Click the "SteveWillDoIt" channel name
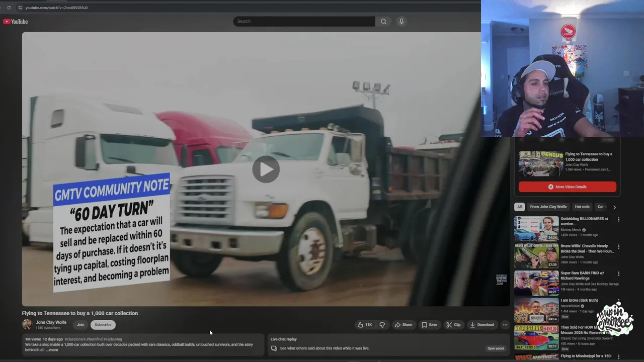The width and height of the screenshot is (644, 362). point(571,306)
